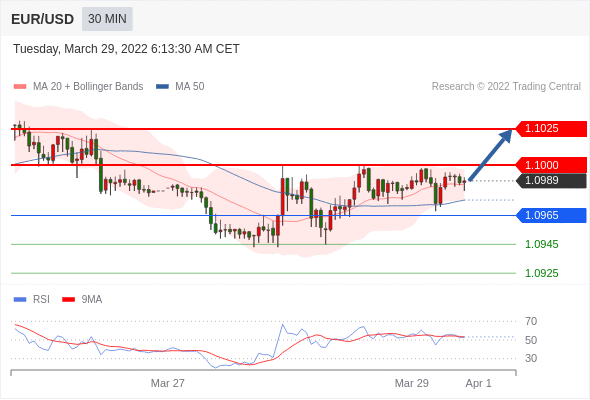Screen dimensions: 590x400
Task: Click the MA 20 + Bollinger Bands legend label
Action: [x=88, y=87]
